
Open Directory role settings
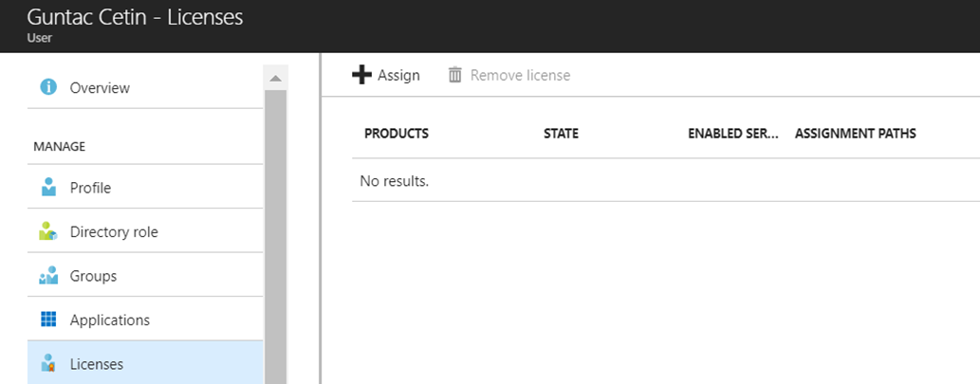coord(145,231)
